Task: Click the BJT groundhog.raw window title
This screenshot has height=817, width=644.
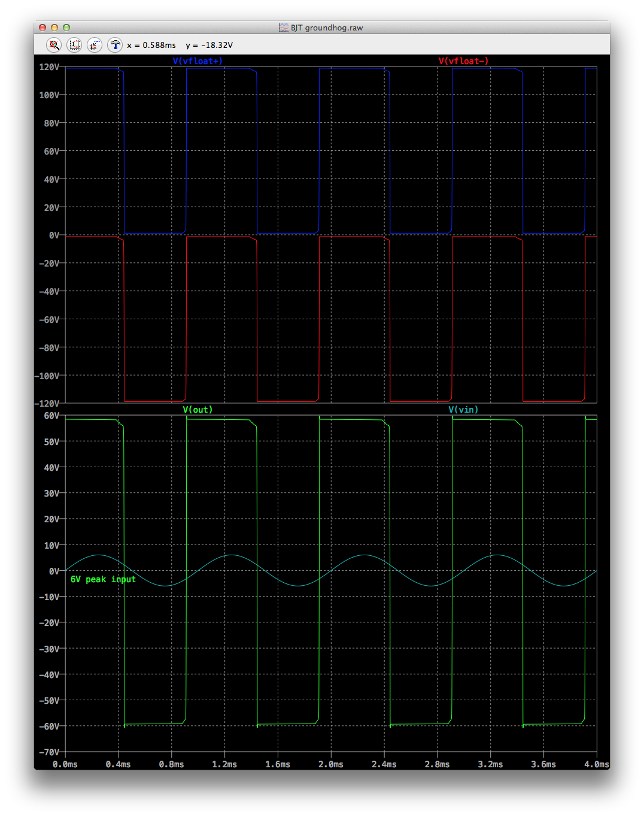Action: pos(327,28)
